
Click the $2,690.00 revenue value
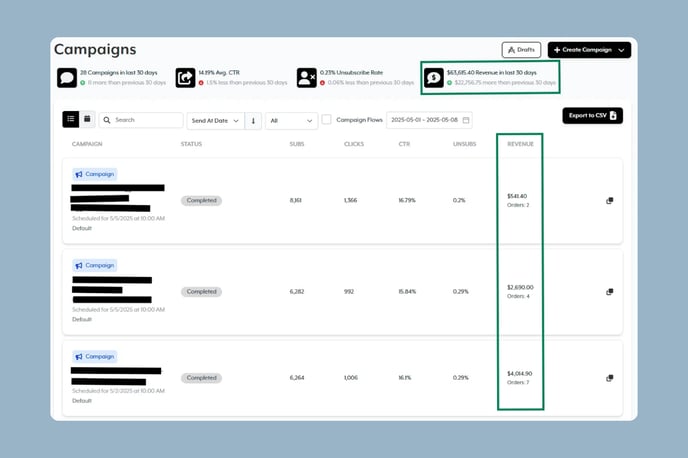click(x=520, y=287)
